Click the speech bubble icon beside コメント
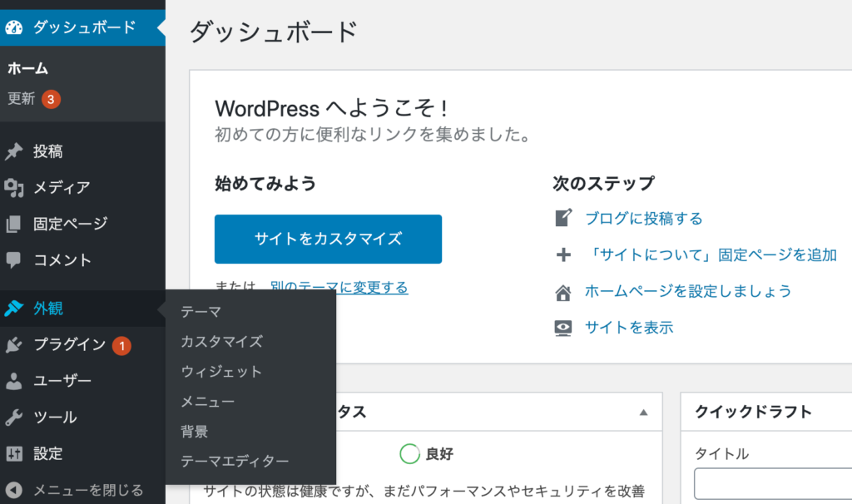 click(x=14, y=260)
